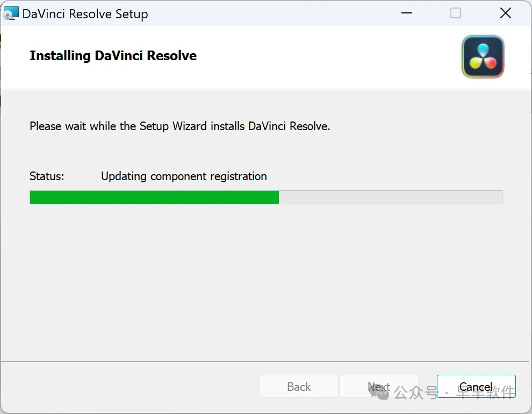
Task: Close the DaVinci Resolve Setup window
Action: pyautogui.click(x=506, y=13)
